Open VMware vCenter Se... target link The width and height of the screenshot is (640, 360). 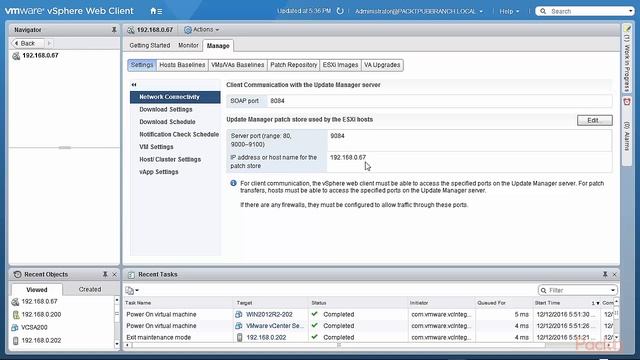[x=275, y=326]
